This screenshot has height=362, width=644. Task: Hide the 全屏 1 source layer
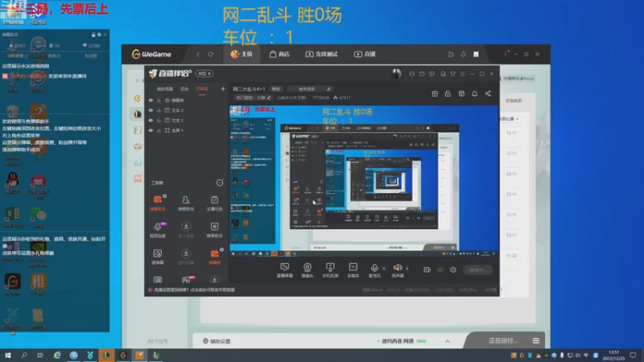[x=151, y=130]
